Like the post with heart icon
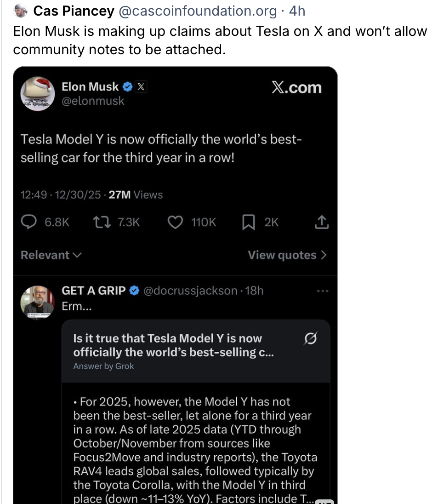Image resolution: width=432 pixels, height=504 pixels. pos(175,223)
